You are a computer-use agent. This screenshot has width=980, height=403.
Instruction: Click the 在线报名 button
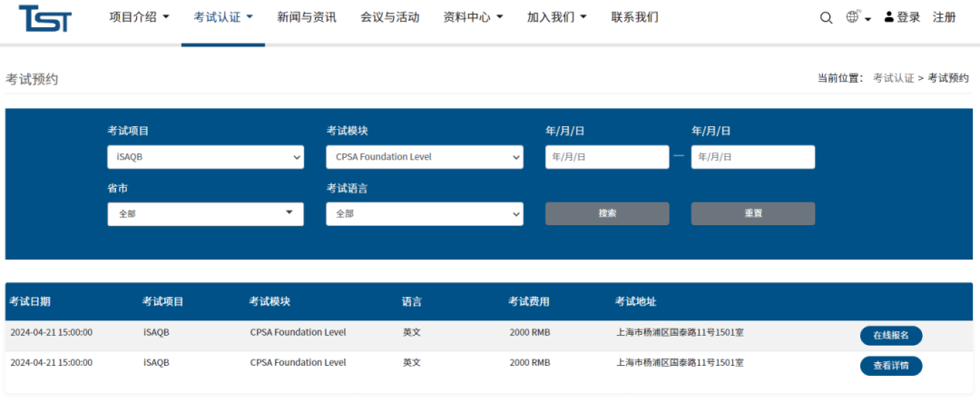(x=891, y=336)
